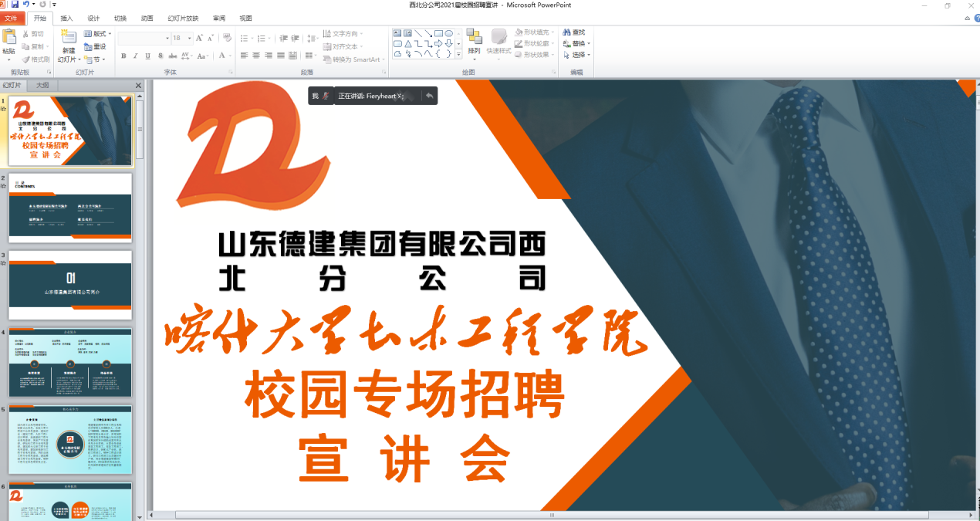
Task: Switch to Slide Show (幻灯片放映) tab
Action: 183,18
